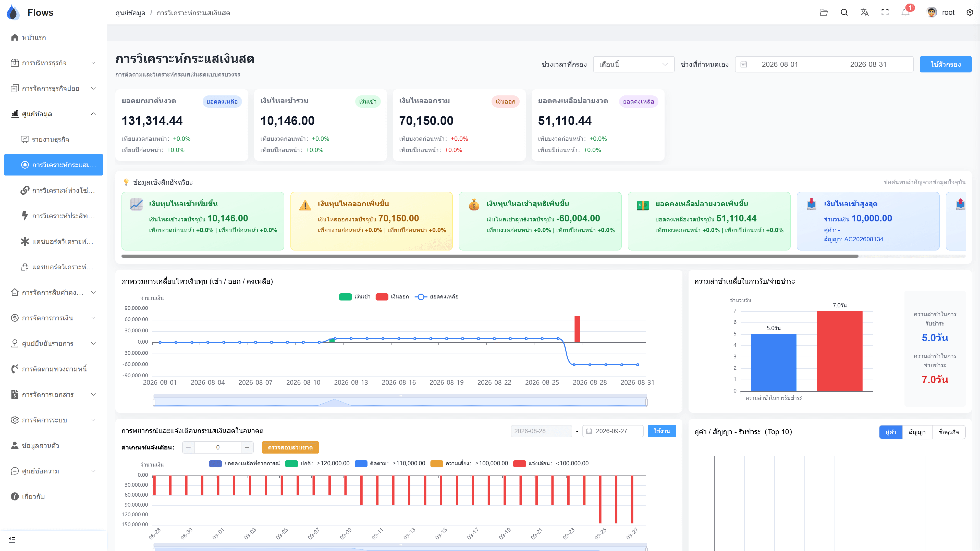Click the calendar icon in custom date range
The height and width of the screenshot is (551, 980).
(744, 64)
